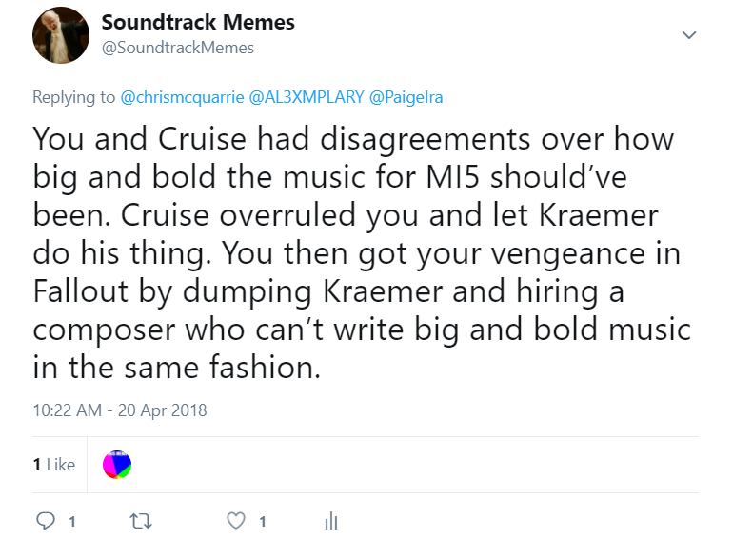Click the "Replying to" label
Image resolution: width=733 pixels, height=560 pixels.
click(74, 97)
